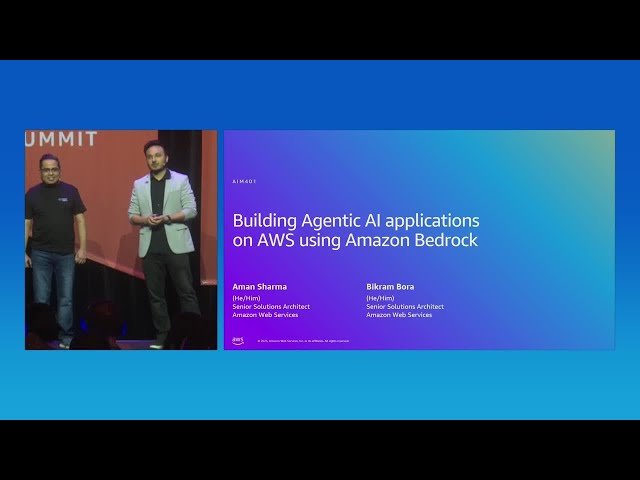The image size is (640, 480).
Task: Click the black letterbox bar at the bottom
Action: click(320, 450)
